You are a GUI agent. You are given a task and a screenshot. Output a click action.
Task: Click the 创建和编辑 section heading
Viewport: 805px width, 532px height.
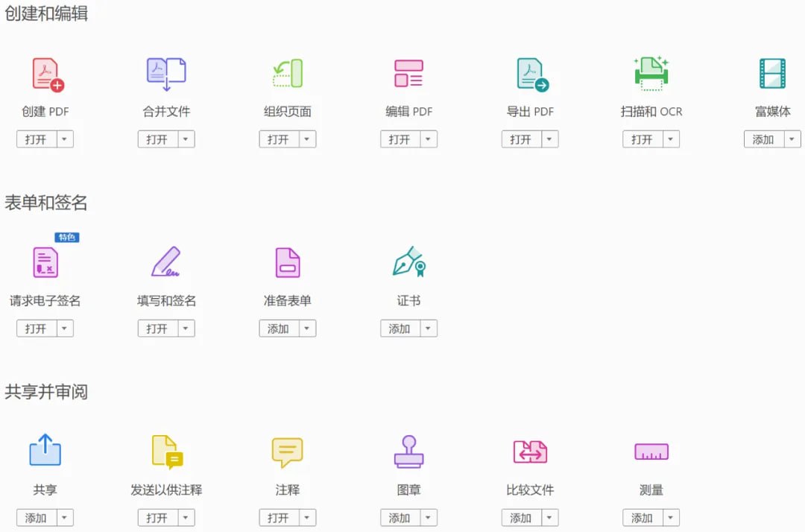coord(46,13)
